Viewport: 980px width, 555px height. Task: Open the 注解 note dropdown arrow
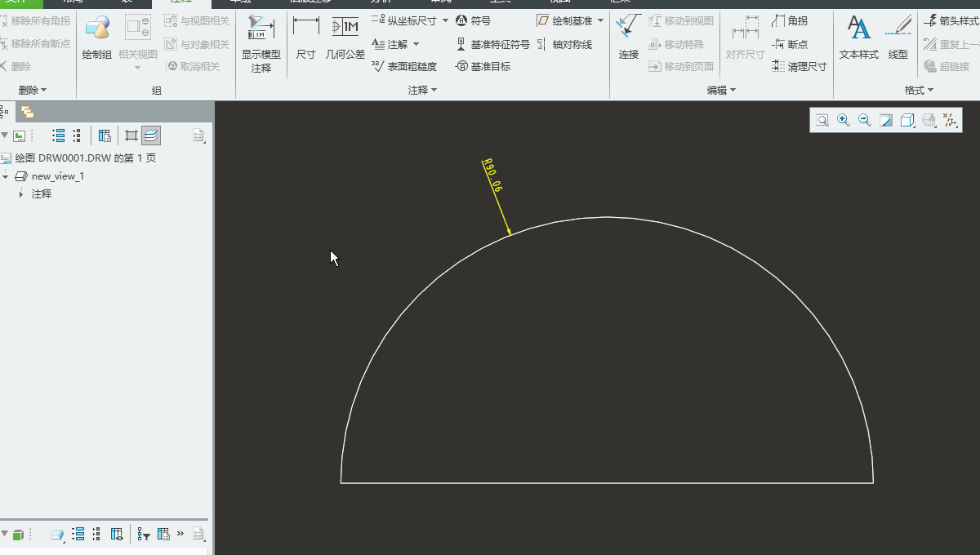pos(416,44)
